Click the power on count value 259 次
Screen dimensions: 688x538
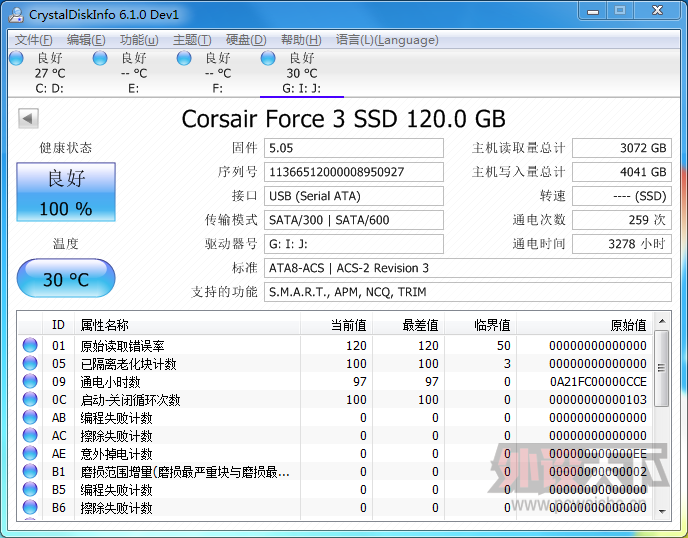(x=622, y=220)
